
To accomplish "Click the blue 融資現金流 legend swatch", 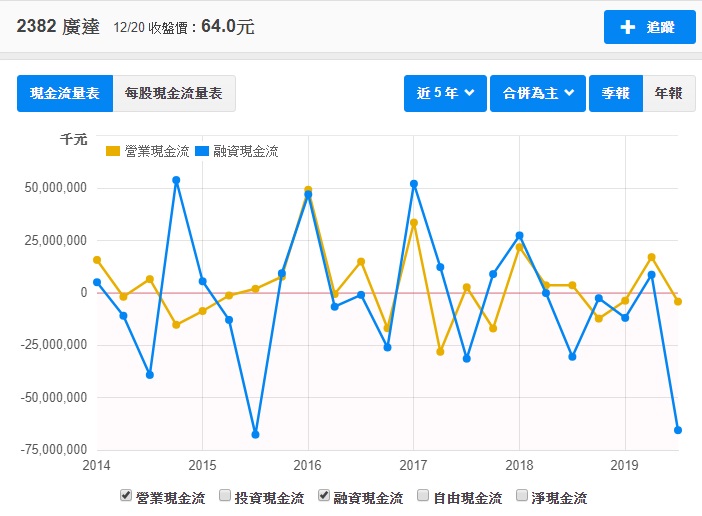I will (202, 151).
